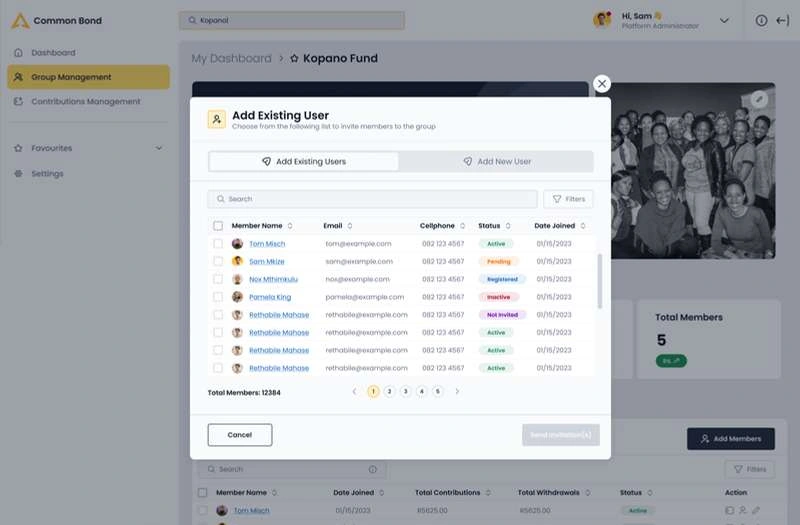The height and width of the screenshot is (525, 800).
Task: Click Sam's profile avatar in header
Action: (x=603, y=20)
